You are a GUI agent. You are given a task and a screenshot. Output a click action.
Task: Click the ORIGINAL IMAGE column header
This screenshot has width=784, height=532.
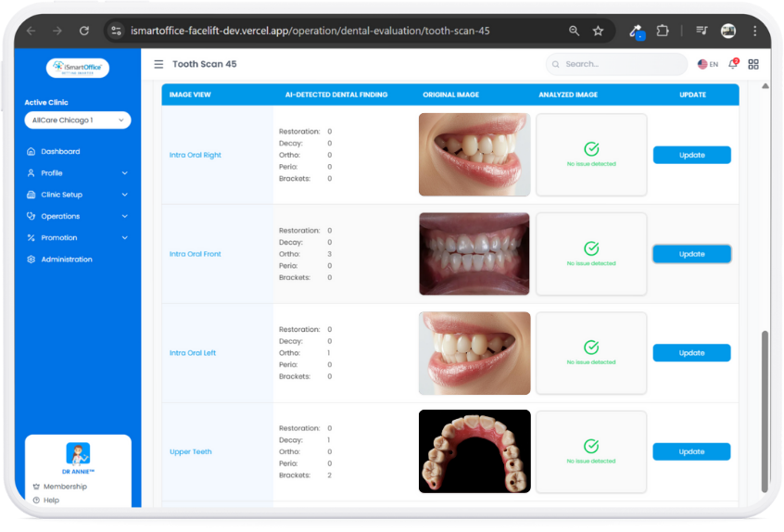[x=451, y=95]
